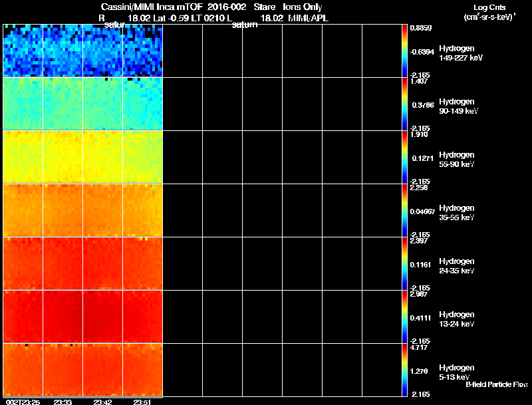
Task: Open the 149-227 keV panel at 23:25
Action: 23,51
